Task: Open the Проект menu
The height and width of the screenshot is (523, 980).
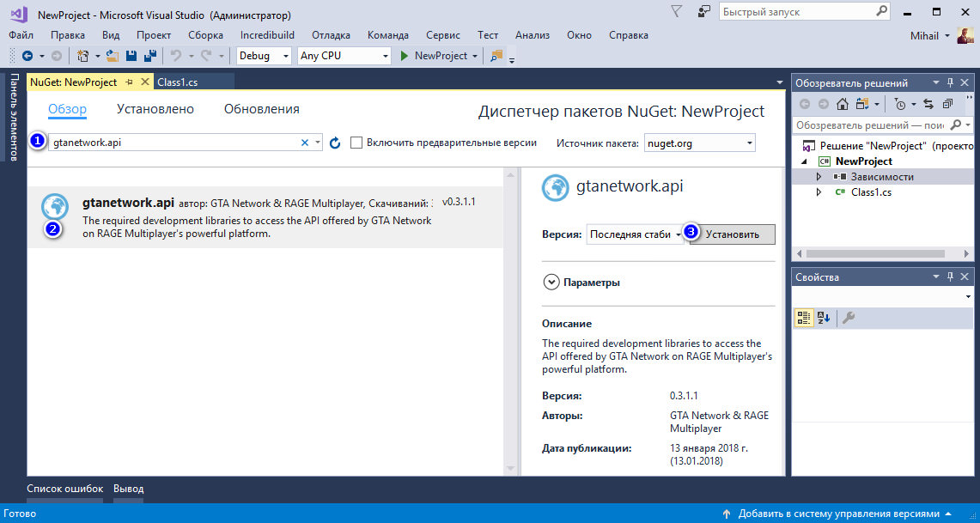Action: point(154,35)
